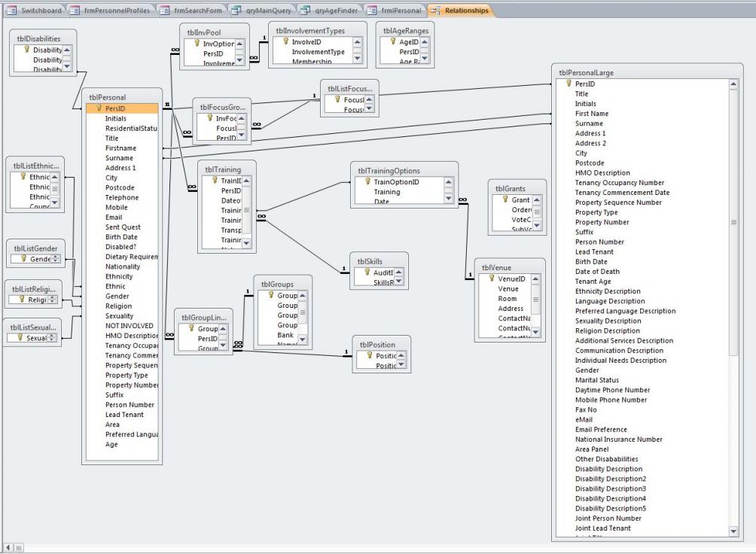
Task: Switch to the frmPersonnelProfiles tab
Action: [118, 11]
